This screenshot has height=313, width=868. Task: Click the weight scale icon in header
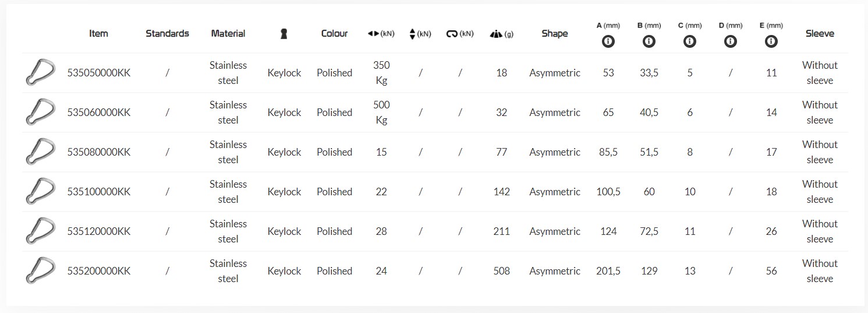tap(495, 34)
